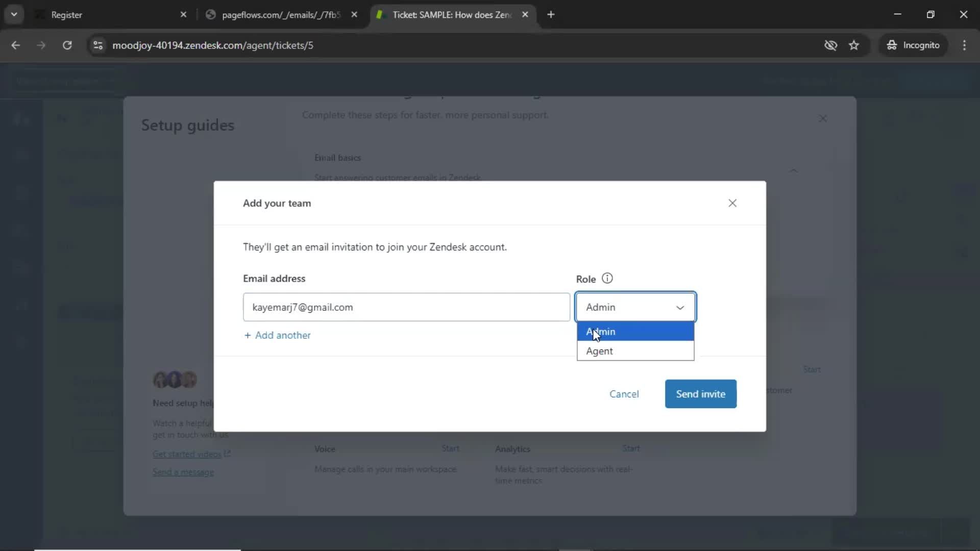Click the Cancel button

[x=624, y=394]
